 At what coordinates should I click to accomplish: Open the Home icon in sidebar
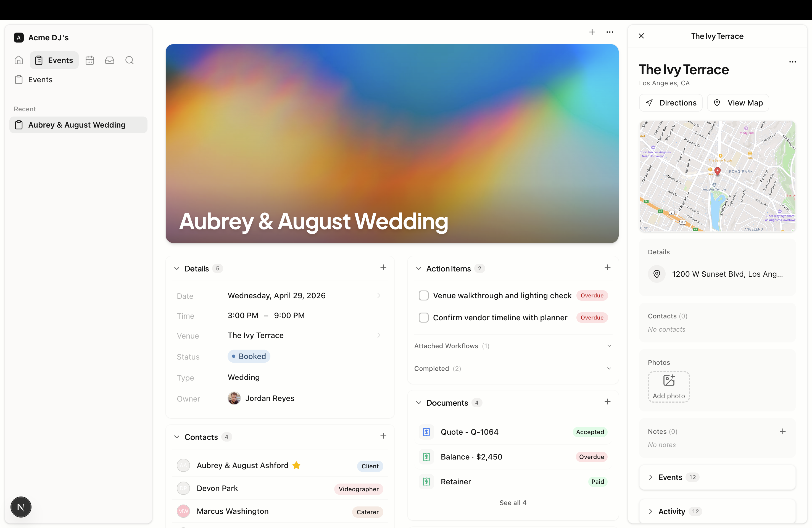(x=19, y=60)
